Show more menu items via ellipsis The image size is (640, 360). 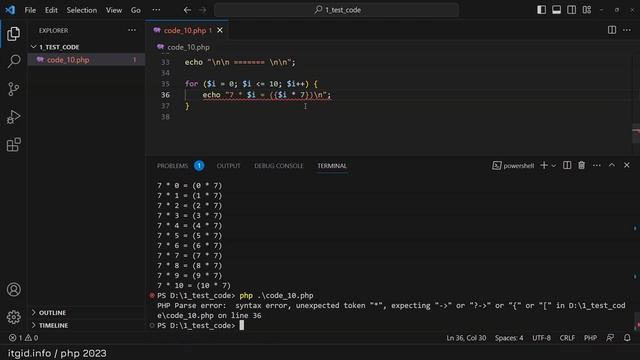(156, 10)
